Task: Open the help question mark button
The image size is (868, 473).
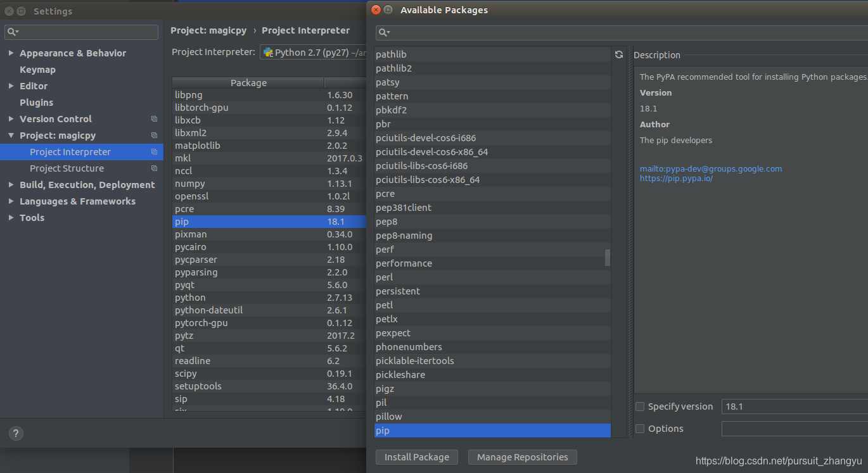Action: click(x=16, y=434)
